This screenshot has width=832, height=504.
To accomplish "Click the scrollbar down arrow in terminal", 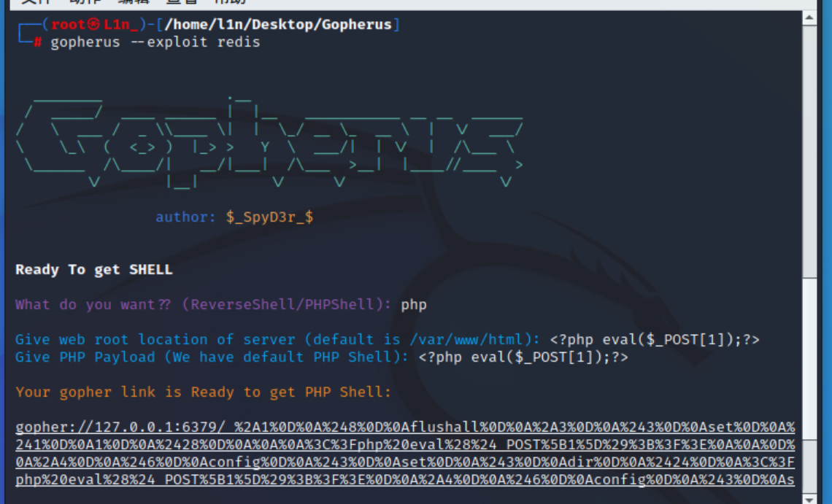I will (809, 499).
